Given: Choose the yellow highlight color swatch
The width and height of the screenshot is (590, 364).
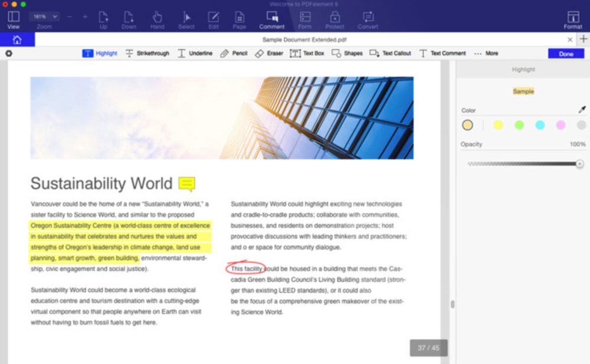Looking at the screenshot, I should point(498,125).
